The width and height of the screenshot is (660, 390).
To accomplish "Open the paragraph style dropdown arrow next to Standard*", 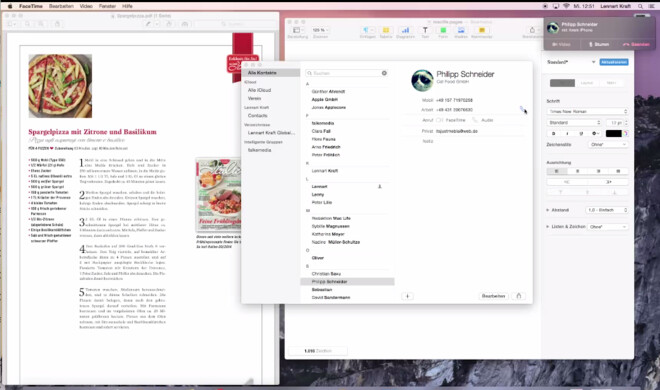I will click(593, 62).
